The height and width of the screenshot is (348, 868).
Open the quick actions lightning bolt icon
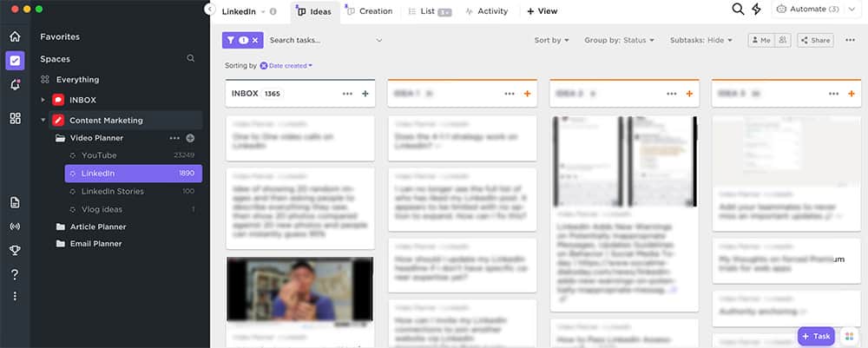pyautogui.click(x=756, y=10)
